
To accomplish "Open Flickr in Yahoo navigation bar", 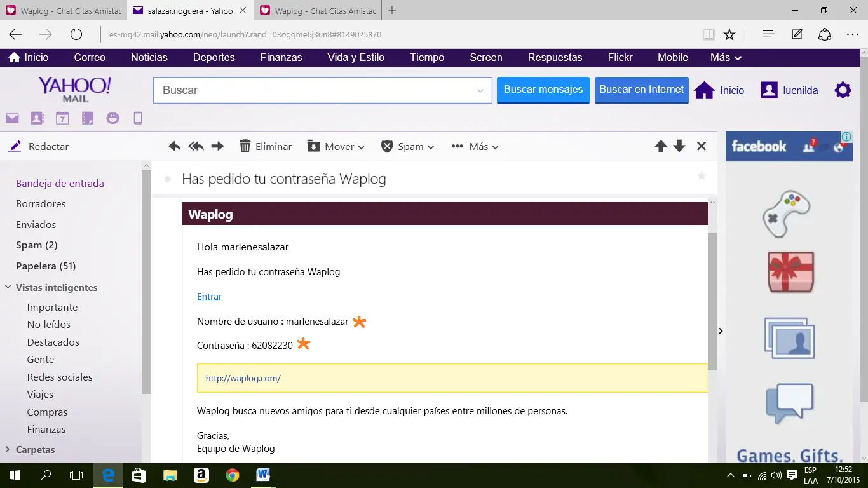I will [x=620, y=57].
